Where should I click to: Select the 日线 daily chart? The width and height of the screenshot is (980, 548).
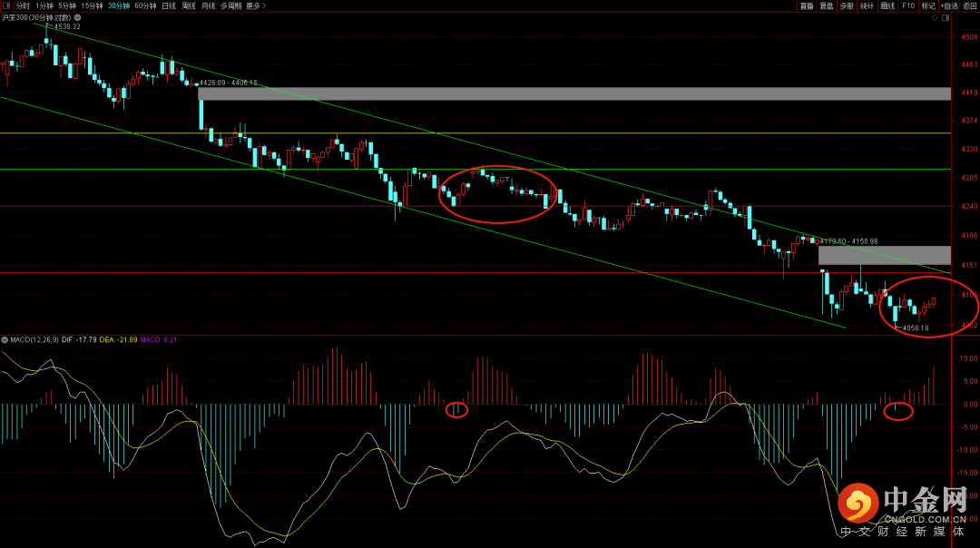pos(169,5)
